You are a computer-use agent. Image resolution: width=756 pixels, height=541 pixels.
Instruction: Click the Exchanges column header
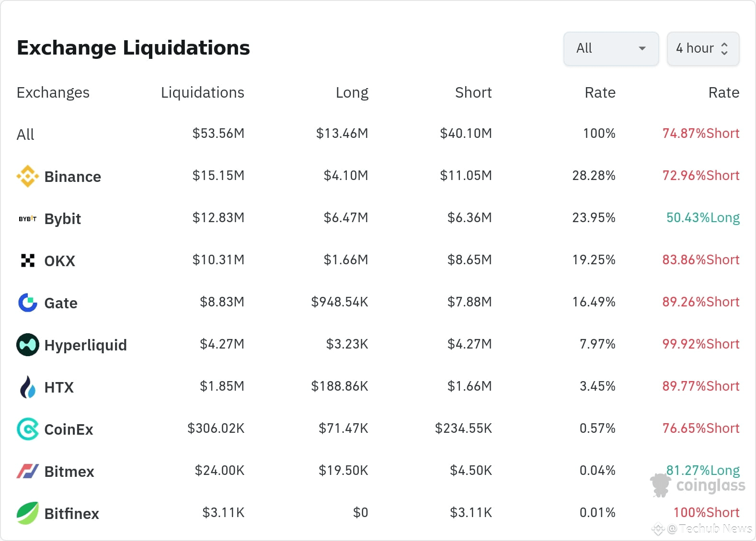pos(53,92)
